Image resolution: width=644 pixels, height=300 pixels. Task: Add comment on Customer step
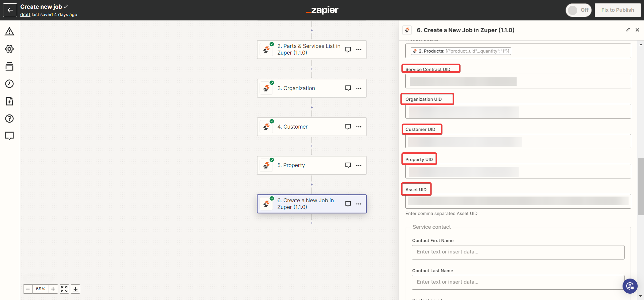(x=348, y=127)
